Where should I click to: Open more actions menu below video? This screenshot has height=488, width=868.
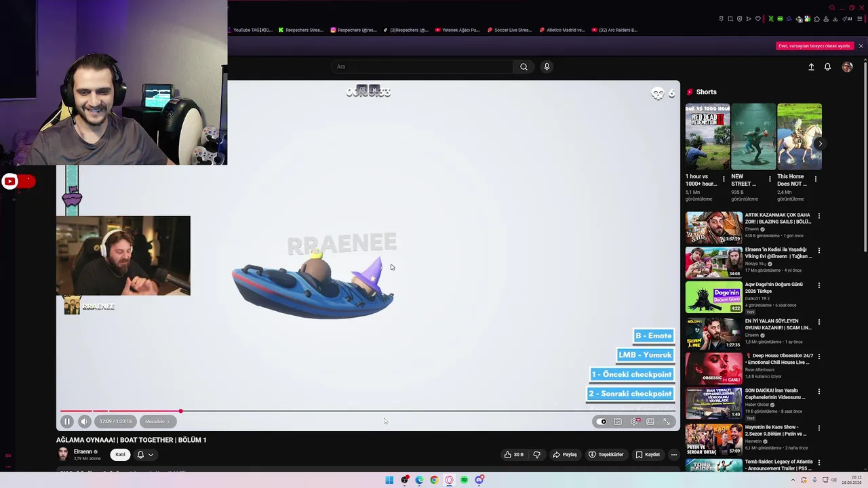click(673, 455)
